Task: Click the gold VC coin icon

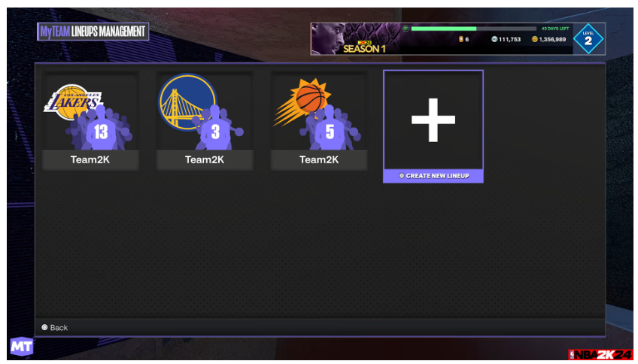Action: coord(535,39)
